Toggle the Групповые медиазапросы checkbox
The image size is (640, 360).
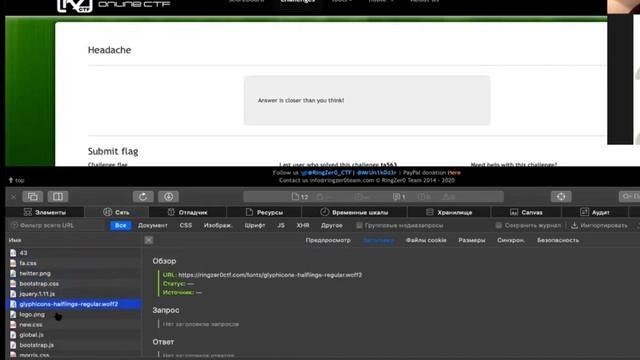[x=359, y=225]
